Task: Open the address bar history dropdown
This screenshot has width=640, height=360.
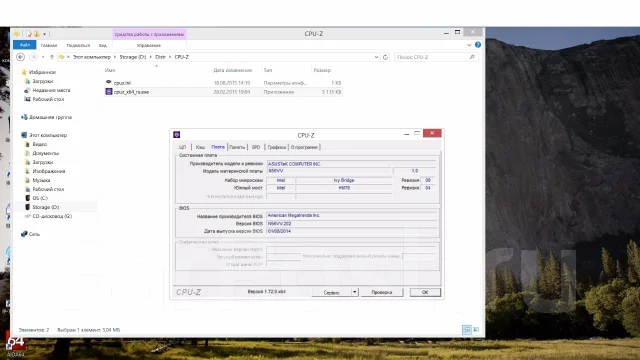Action: [x=376, y=57]
